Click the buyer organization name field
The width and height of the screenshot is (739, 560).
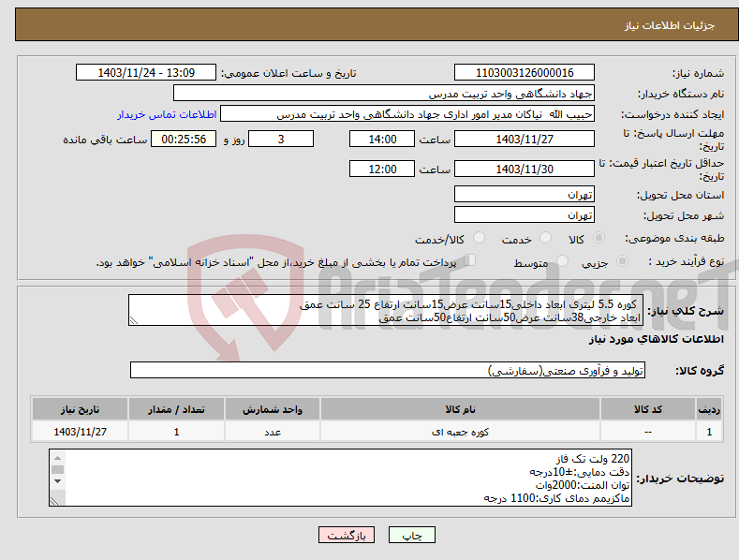pyautogui.click(x=384, y=94)
